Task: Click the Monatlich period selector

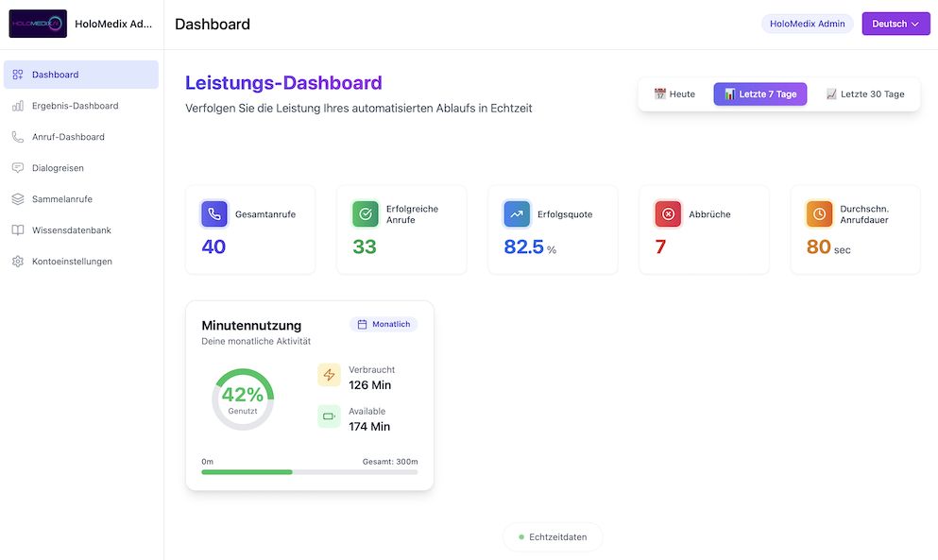Action: pos(384,324)
